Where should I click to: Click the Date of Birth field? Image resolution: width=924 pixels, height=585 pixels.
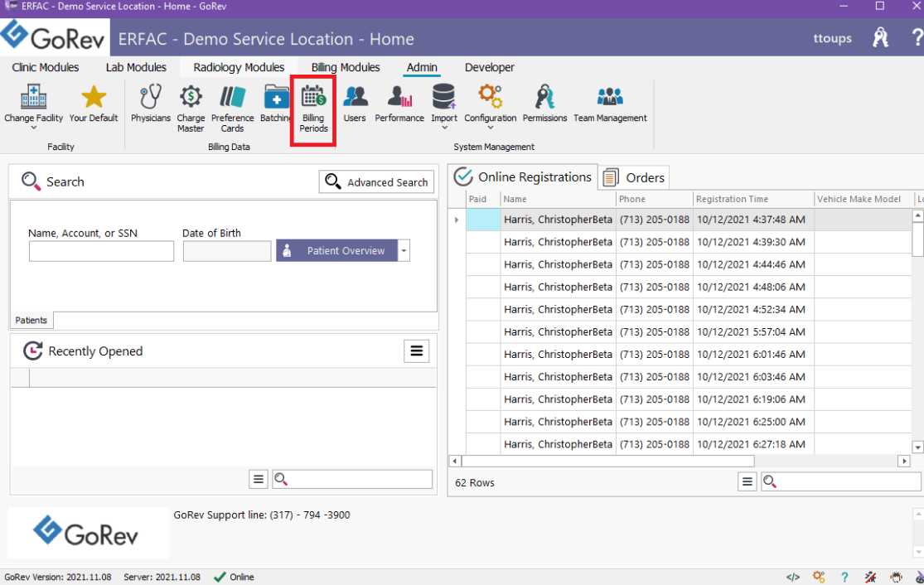point(227,251)
